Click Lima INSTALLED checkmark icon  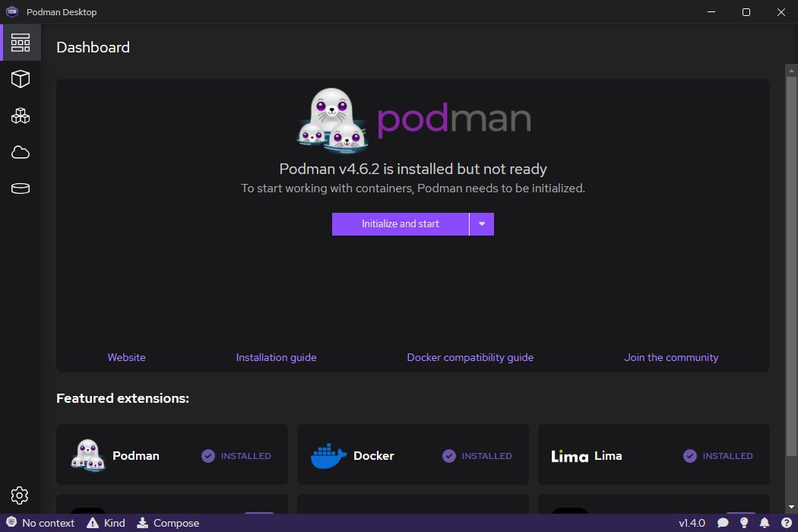(x=690, y=456)
